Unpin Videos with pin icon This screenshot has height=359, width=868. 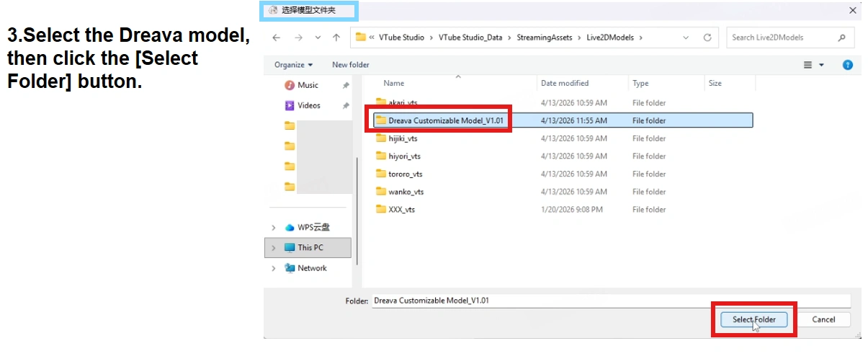click(x=346, y=105)
